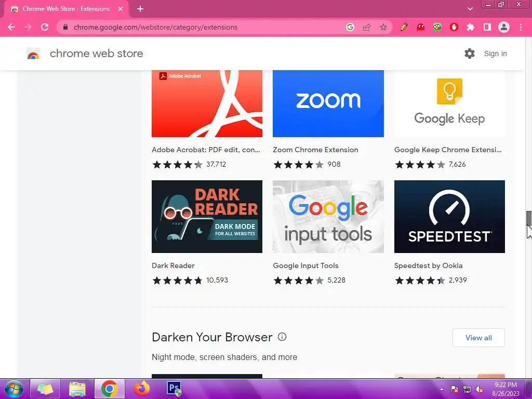Open the volume speaker tray icon
This screenshot has width=532, height=399.
pos(480,390)
